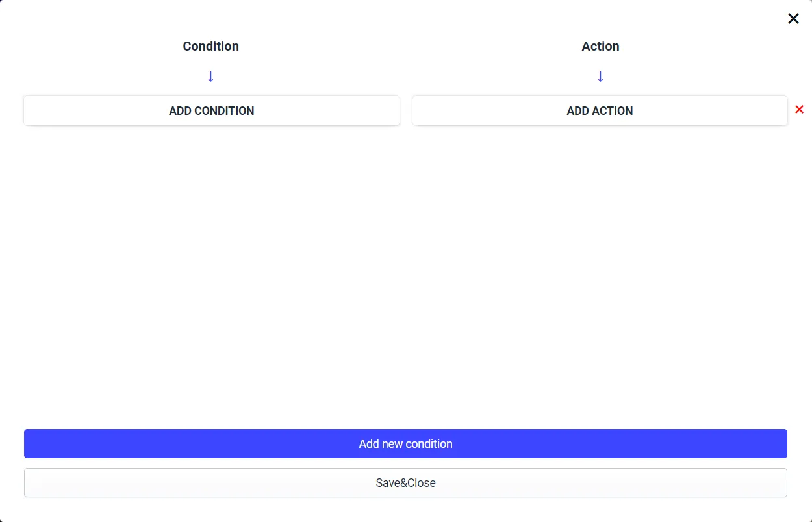Click the Condition column header
Screen dimensions: 812x522
tap(210, 46)
